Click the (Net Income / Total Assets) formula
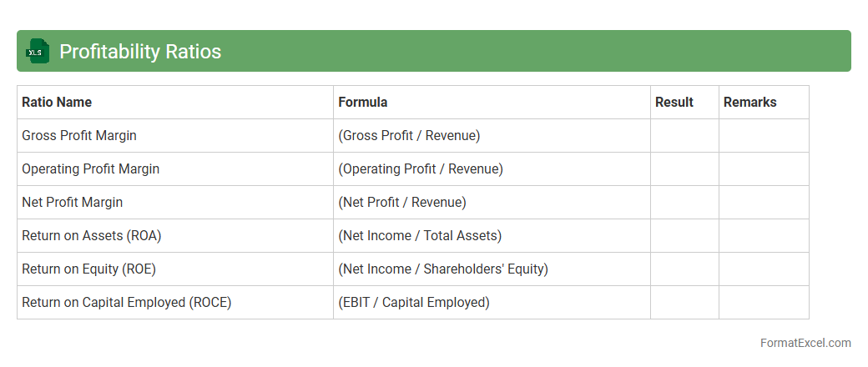 point(420,236)
